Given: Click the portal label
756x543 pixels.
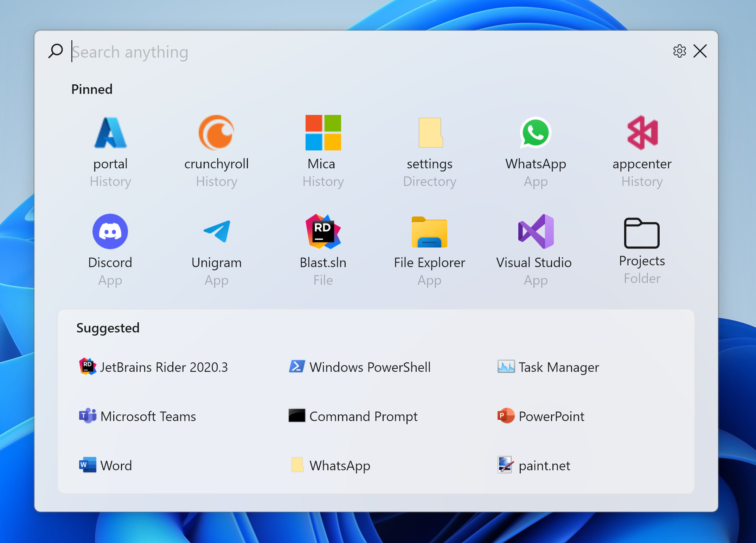Looking at the screenshot, I should point(110,164).
